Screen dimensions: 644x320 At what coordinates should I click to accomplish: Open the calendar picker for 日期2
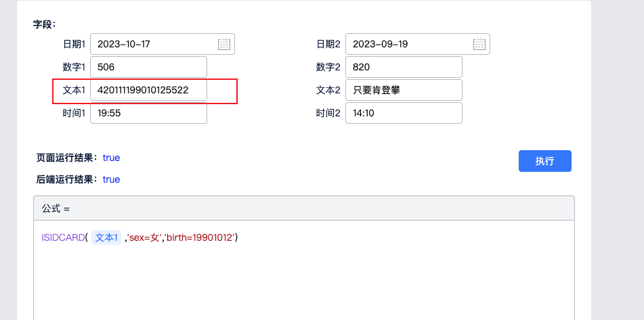[479, 45]
